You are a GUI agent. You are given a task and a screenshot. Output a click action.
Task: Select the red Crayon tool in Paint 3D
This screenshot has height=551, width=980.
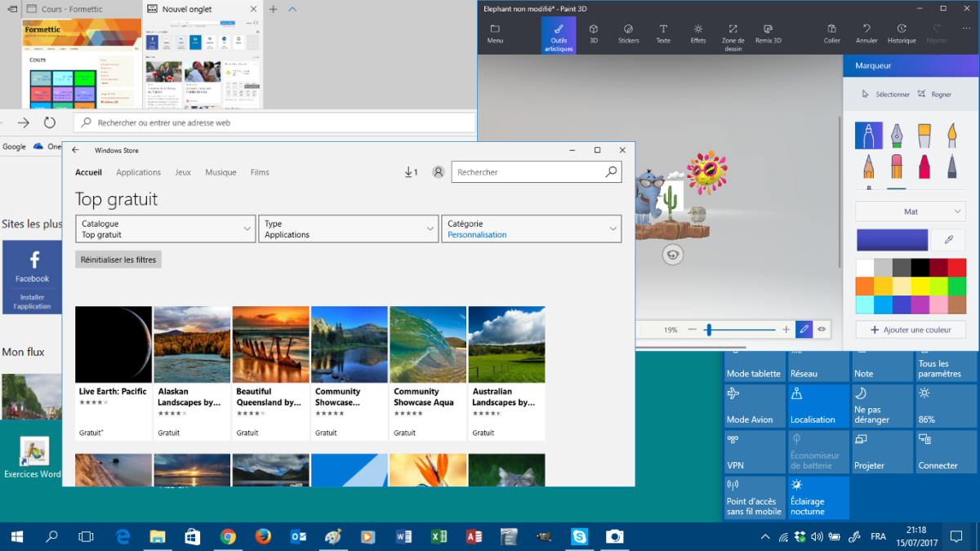[x=924, y=167]
